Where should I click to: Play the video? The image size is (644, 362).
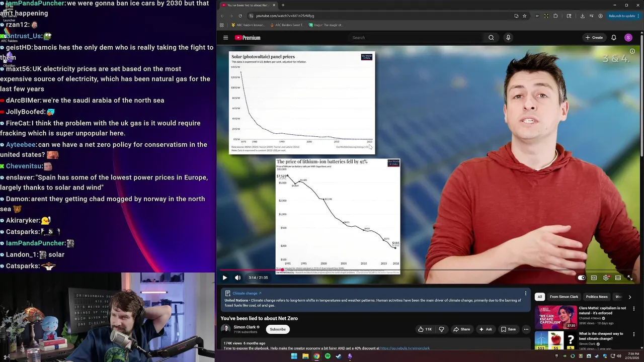tap(225, 278)
